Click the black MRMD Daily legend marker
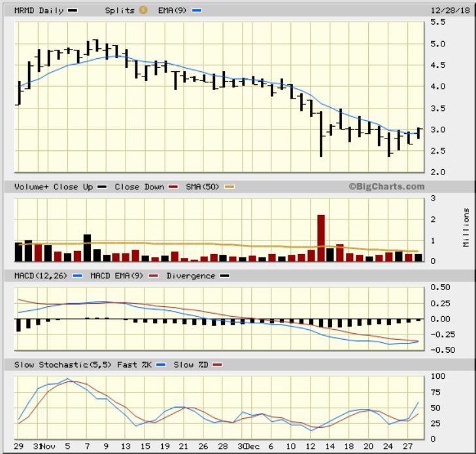476x454 pixels. point(73,10)
